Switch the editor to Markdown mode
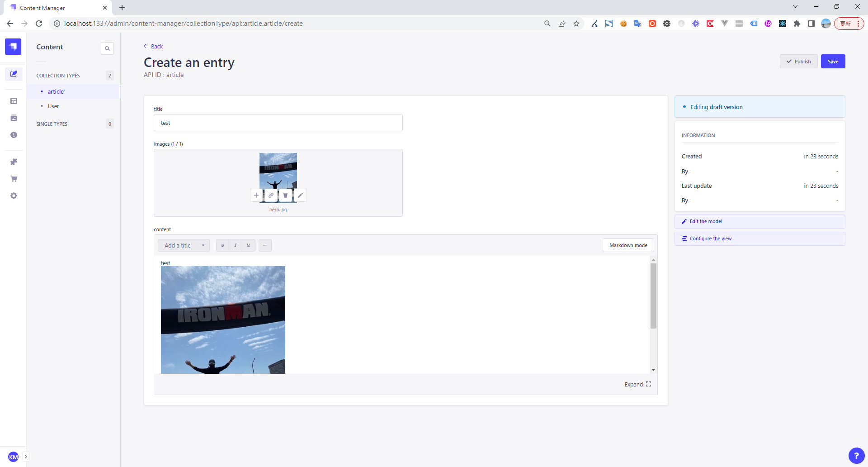The height and width of the screenshot is (467, 868). click(628, 245)
